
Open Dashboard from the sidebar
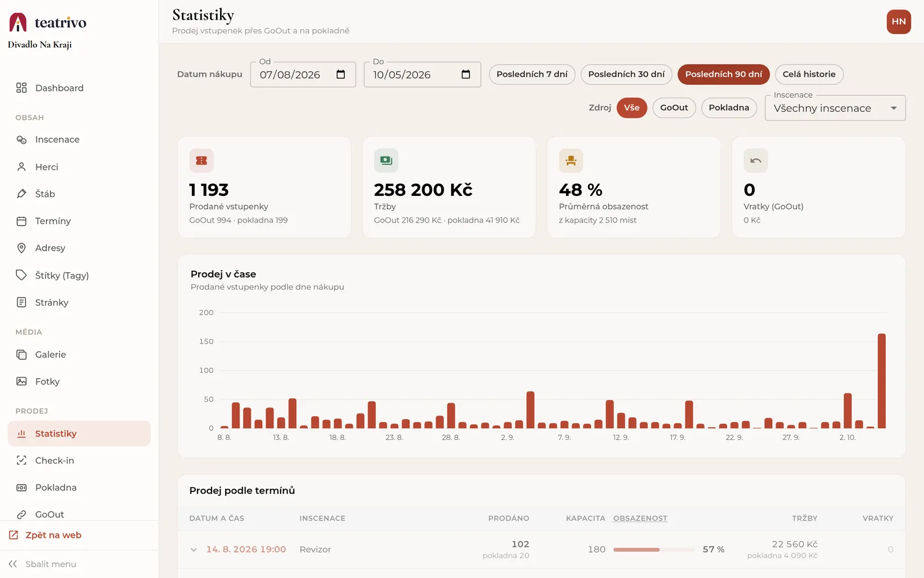(79, 88)
